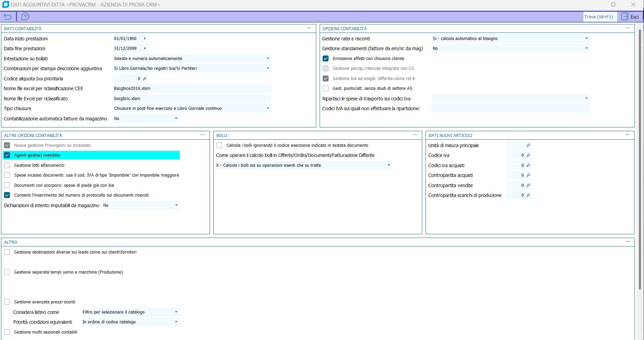Click the back arrow icon in toolbar

point(7,17)
